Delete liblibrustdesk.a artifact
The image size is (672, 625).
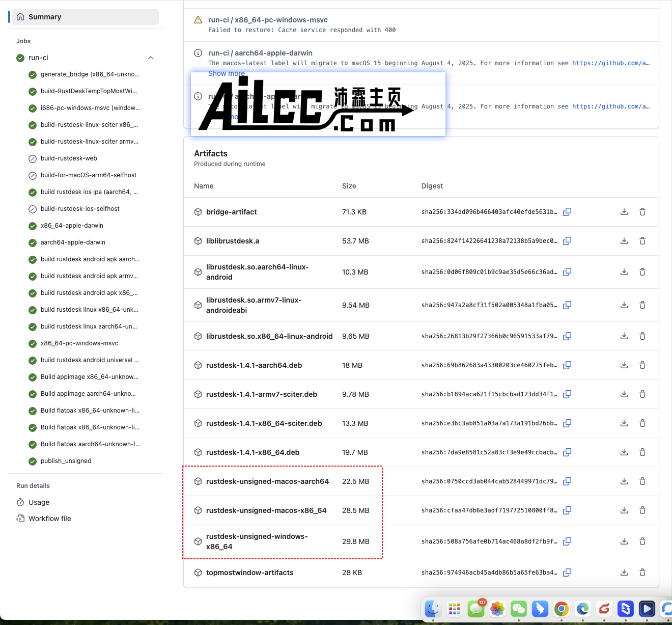tap(642, 241)
